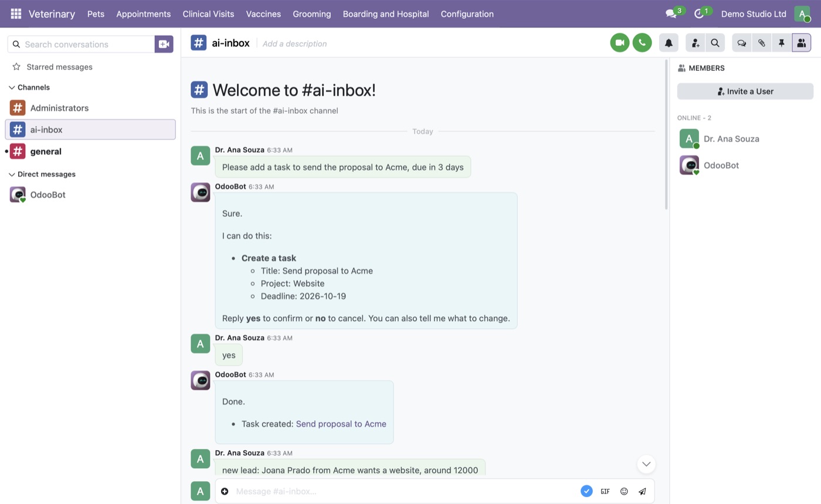Show attachments paperclip icon
The height and width of the screenshot is (504, 821).
coord(762,43)
